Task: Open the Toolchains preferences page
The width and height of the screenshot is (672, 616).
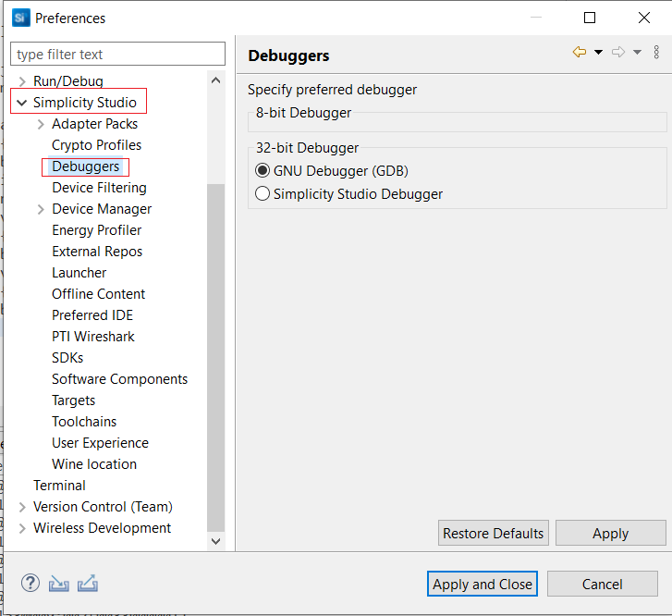Action: pyautogui.click(x=84, y=422)
